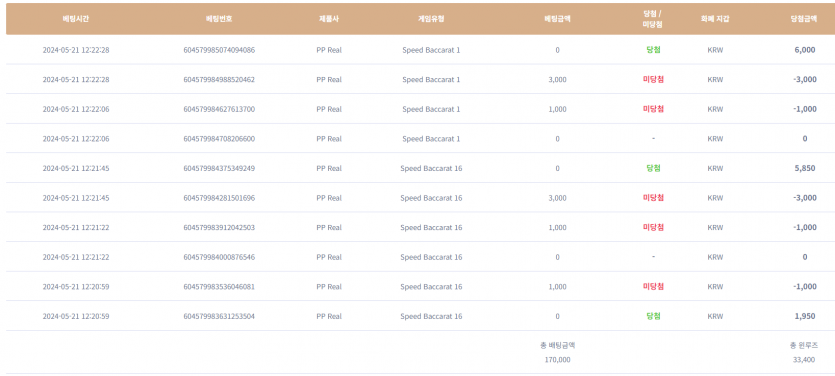The height and width of the screenshot is (376, 835).
Task: Click the 당첨 / 미당첨 column header
Action: point(653,19)
